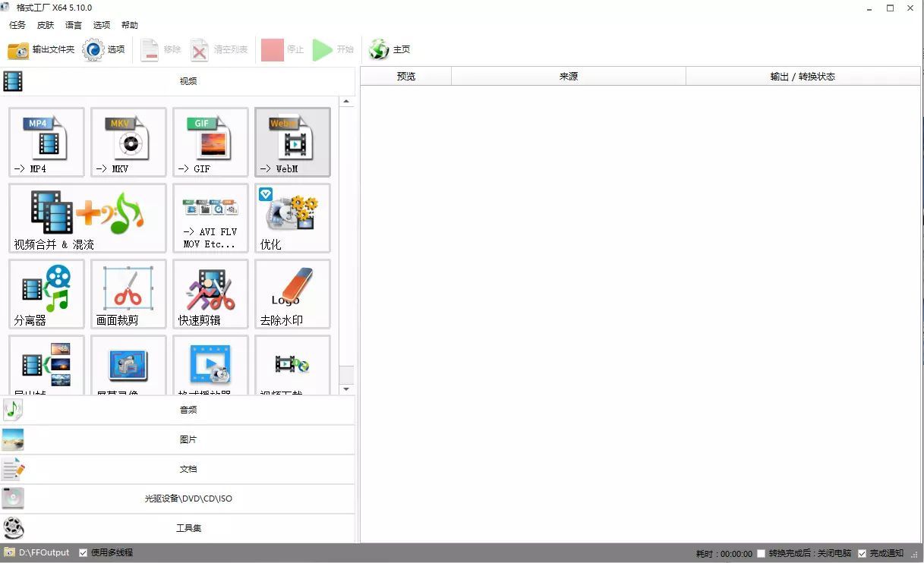Enable 转换完成后:关闭电脑 checkbox
The width and height of the screenshot is (924, 563).
(x=762, y=553)
